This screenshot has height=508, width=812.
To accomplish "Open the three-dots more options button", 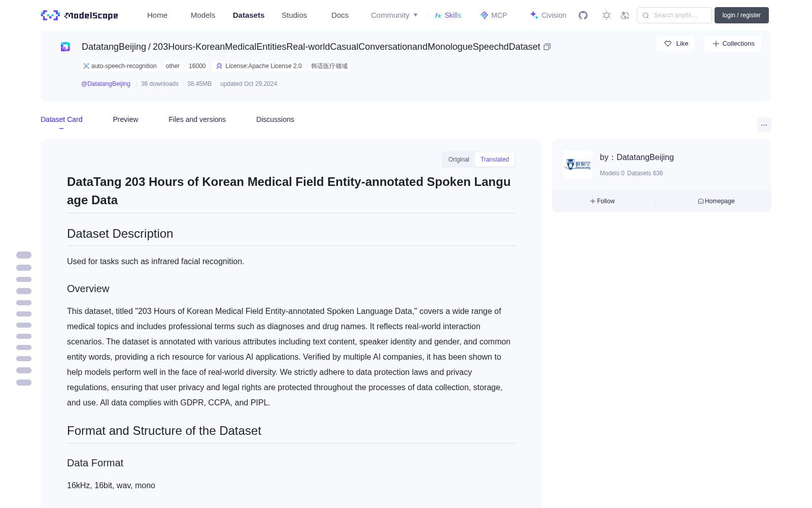I will pos(764,124).
